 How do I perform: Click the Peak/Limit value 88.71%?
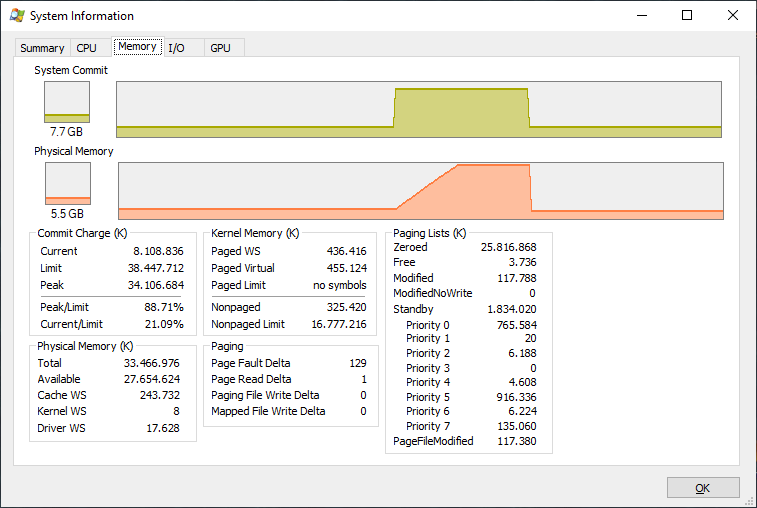tap(164, 307)
